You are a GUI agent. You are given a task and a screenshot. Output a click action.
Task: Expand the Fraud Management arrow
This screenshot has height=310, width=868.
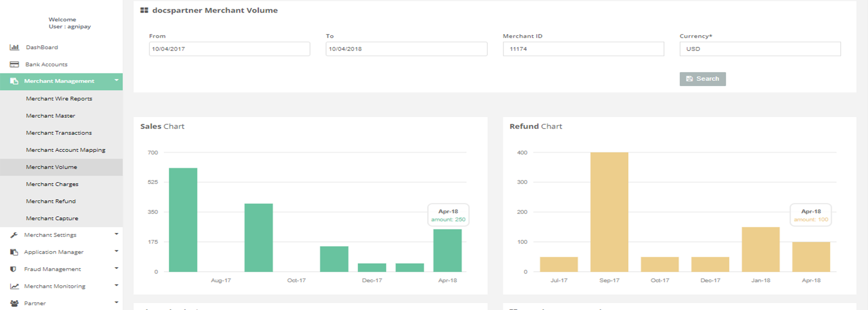tap(116, 269)
